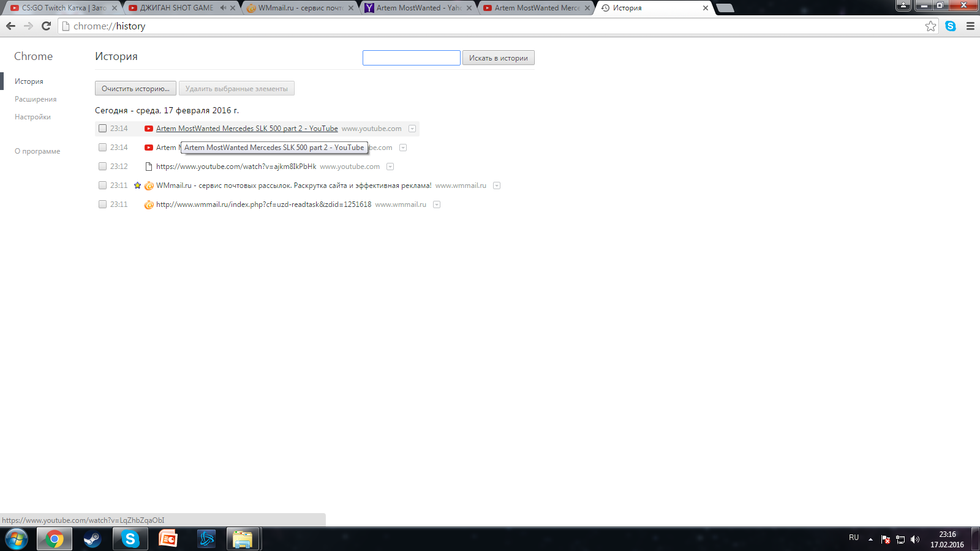Click the RU language indicator in the taskbar

854,538
